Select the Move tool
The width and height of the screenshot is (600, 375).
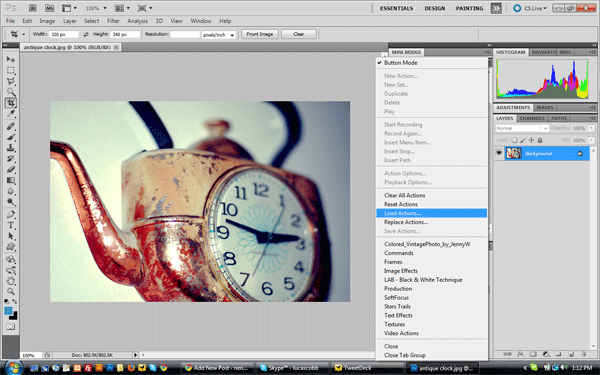[x=11, y=59]
